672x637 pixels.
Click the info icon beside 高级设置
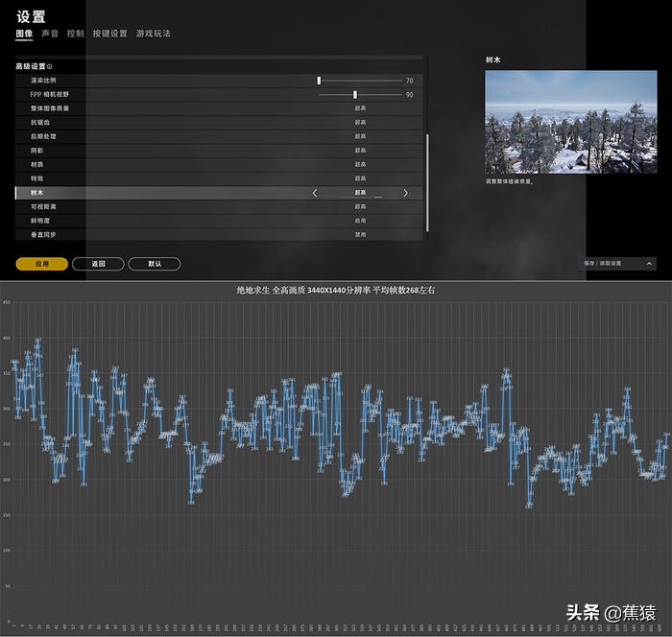click(50, 66)
